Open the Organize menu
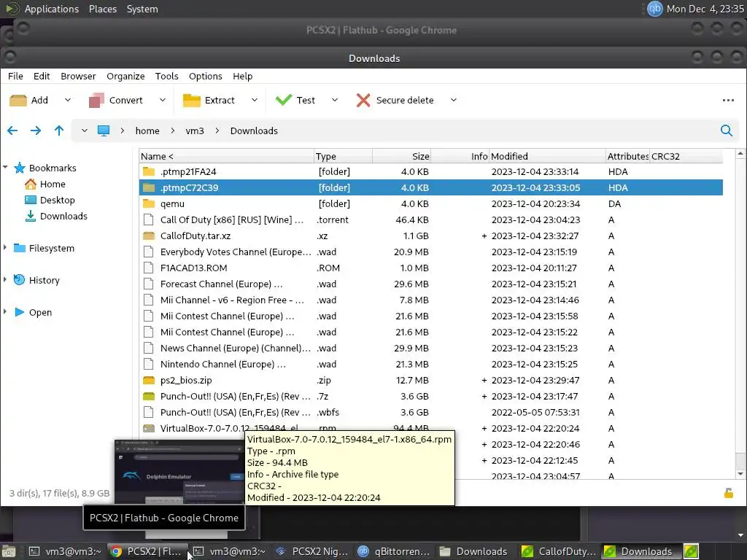 click(125, 76)
